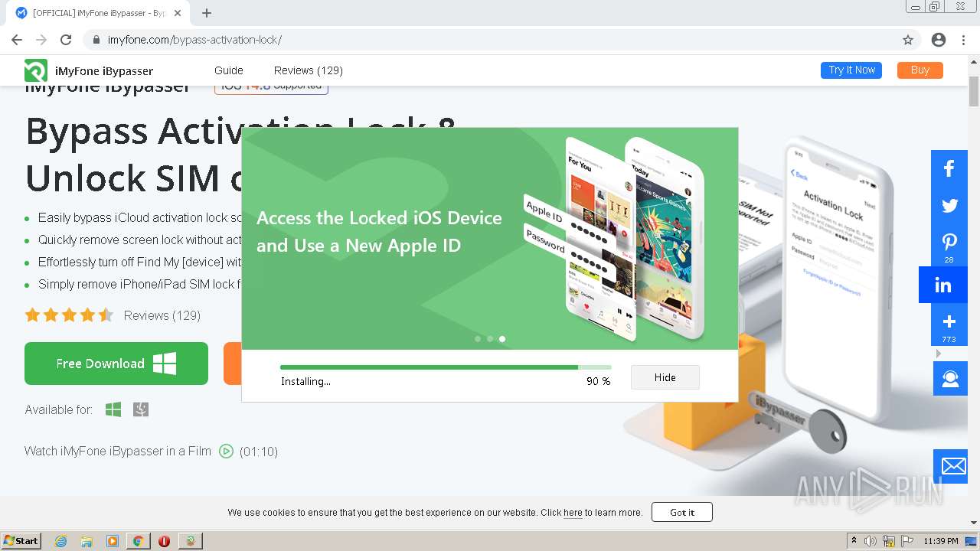Select second installer slide dot

(x=490, y=339)
